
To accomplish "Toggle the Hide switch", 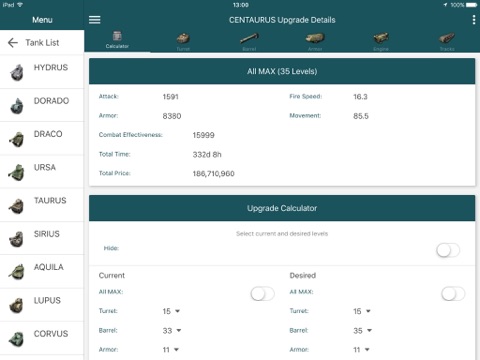I will (x=448, y=250).
